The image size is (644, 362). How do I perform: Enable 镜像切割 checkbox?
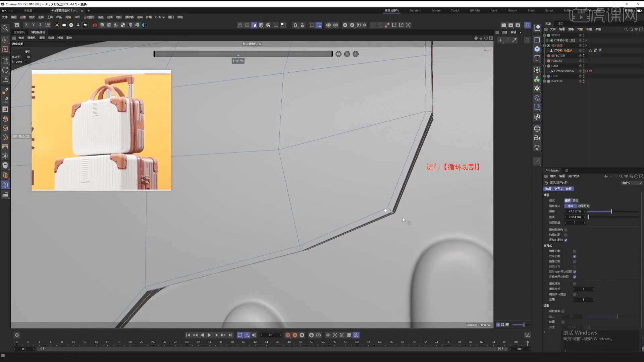tap(575, 261)
